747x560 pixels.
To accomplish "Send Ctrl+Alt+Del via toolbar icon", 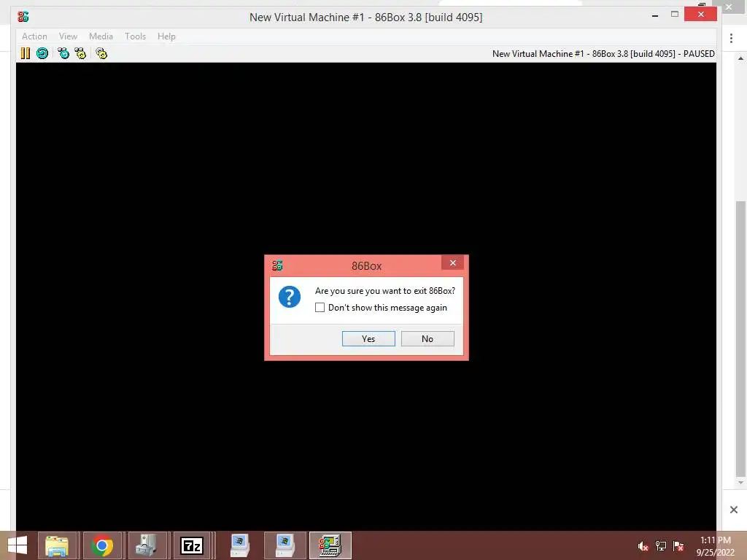I will [63, 53].
